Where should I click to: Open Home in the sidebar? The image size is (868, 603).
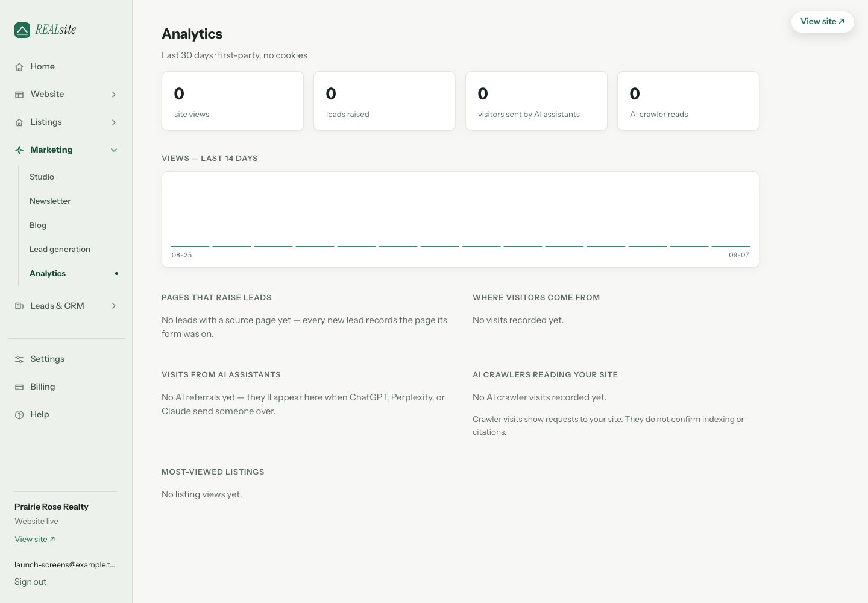click(x=42, y=66)
